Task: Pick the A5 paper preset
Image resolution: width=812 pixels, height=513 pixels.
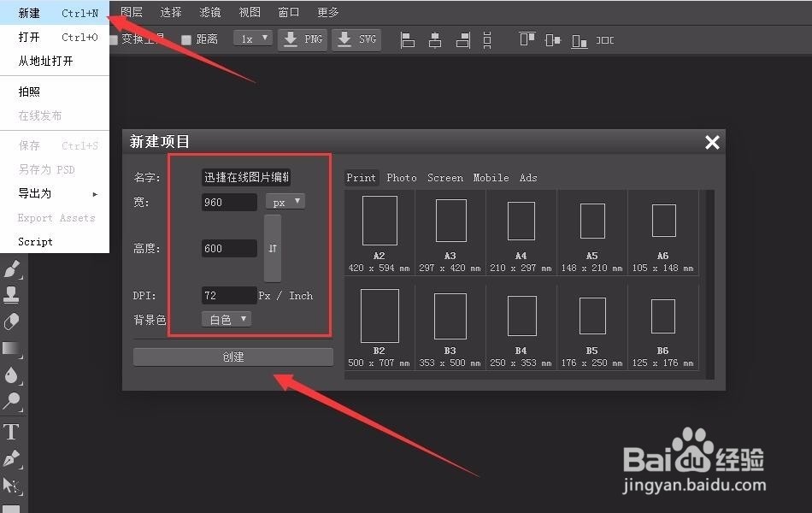Action: pyautogui.click(x=592, y=233)
